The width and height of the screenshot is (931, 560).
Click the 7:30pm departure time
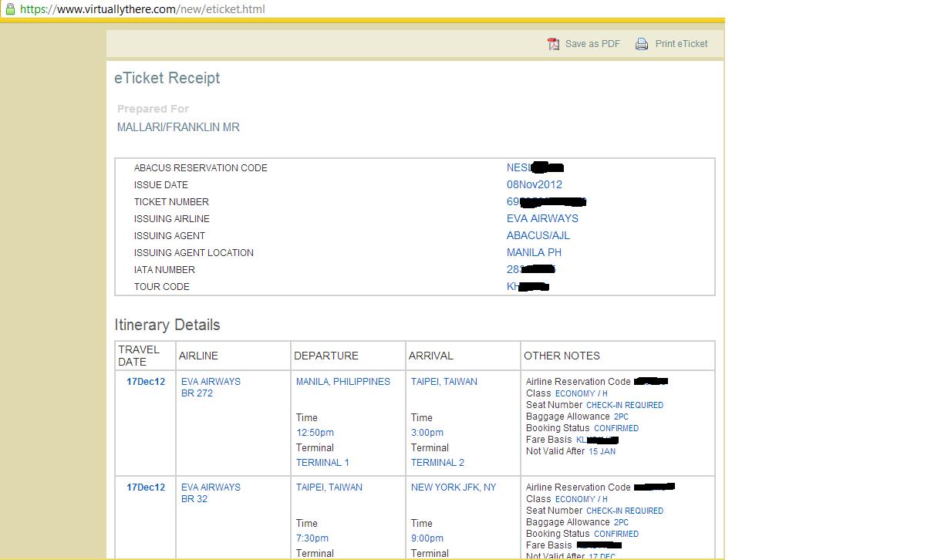[x=312, y=538]
